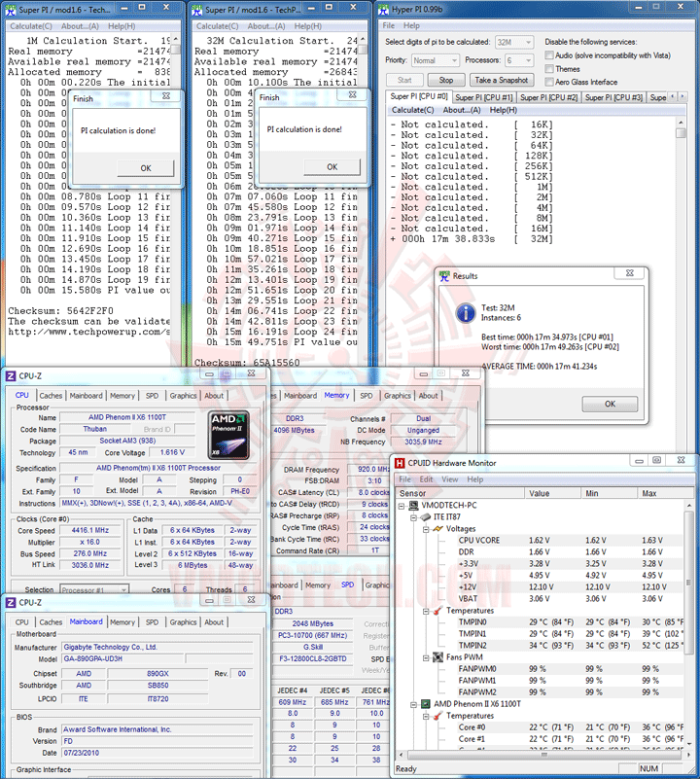
Task: Click the Hyper PI title bar icon
Action: click(x=383, y=10)
